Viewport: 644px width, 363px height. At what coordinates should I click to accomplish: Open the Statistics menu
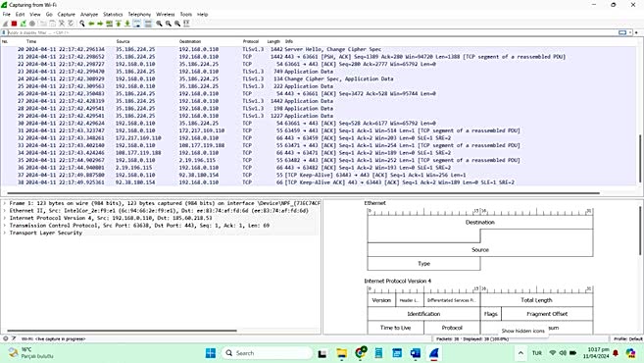(x=113, y=14)
